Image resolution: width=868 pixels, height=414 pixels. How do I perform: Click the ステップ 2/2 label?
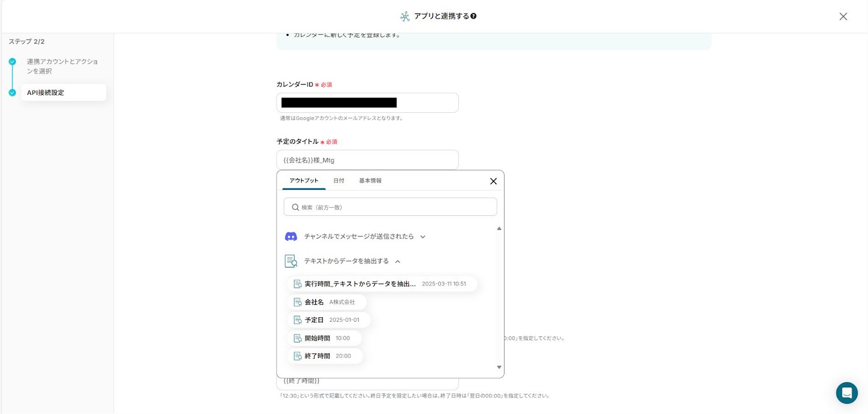point(27,41)
